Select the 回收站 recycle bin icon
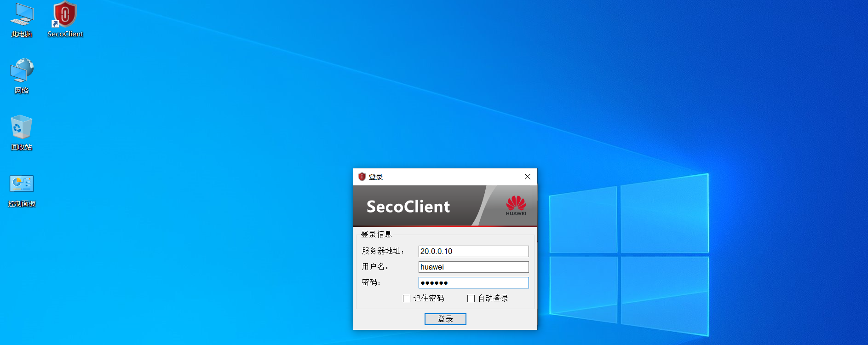The width and height of the screenshot is (868, 345). 22,133
